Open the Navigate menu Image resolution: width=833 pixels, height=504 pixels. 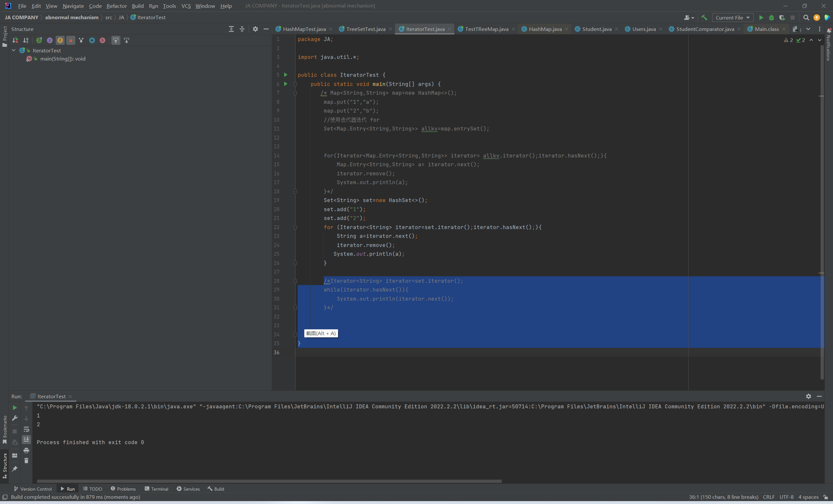[x=73, y=6]
